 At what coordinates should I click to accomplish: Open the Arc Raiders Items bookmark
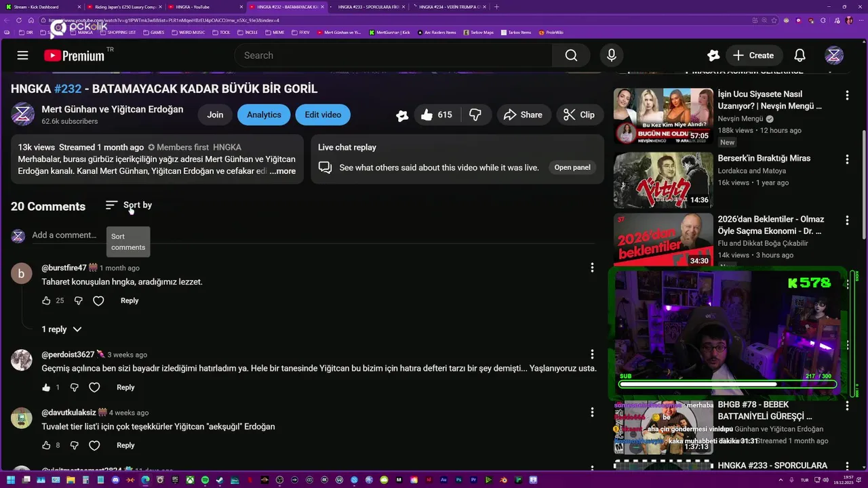pyautogui.click(x=437, y=33)
